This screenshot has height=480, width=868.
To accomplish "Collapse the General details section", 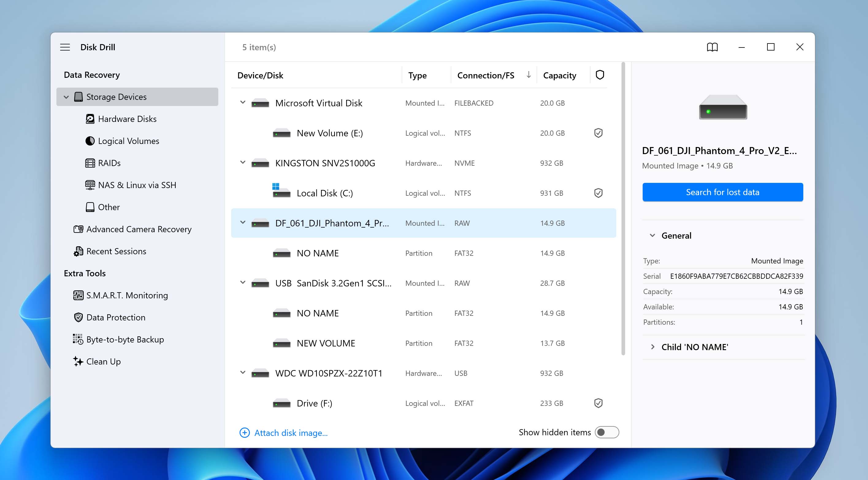I will [x=652, y=235].
